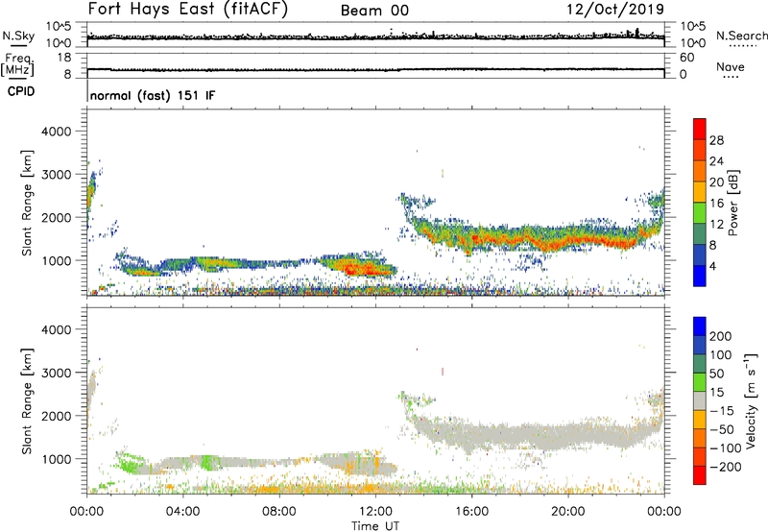Select the 'Freq. [MHz]' axis label
The width and height of the screenshot is (768, 532).
click(18, 65)
